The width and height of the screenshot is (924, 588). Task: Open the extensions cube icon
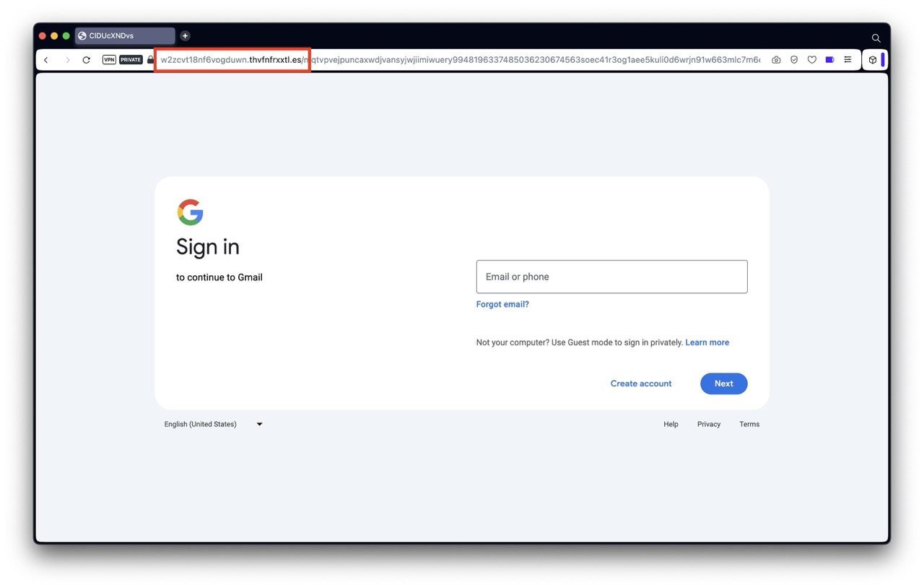point(873,60)
